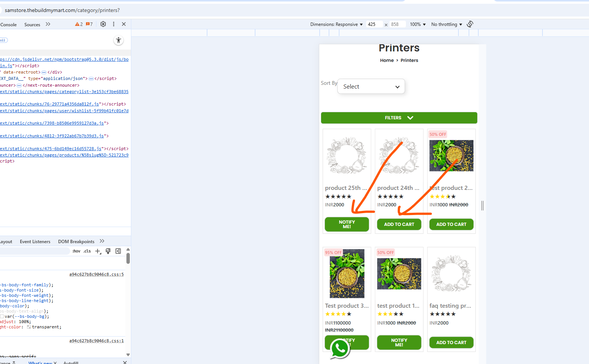Open the 100% zoom dropdown
This screenshot has height=364, width=589.
418,24
